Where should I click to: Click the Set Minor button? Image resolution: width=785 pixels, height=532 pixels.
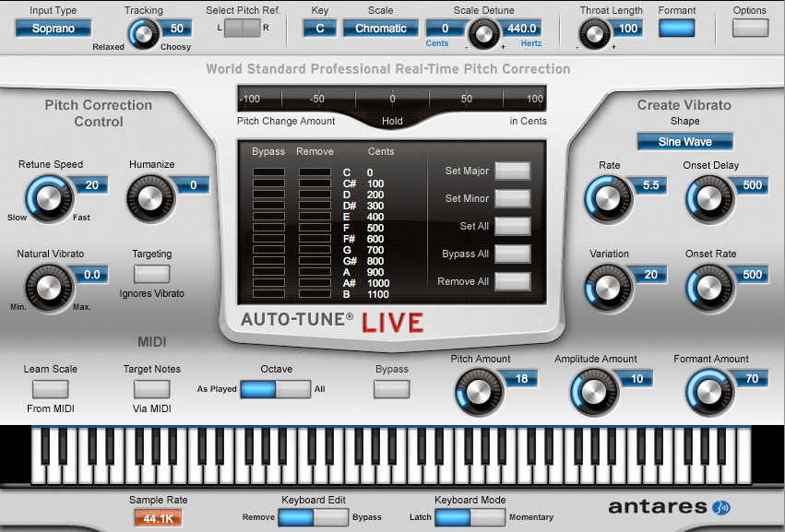(x=513, y=198)
